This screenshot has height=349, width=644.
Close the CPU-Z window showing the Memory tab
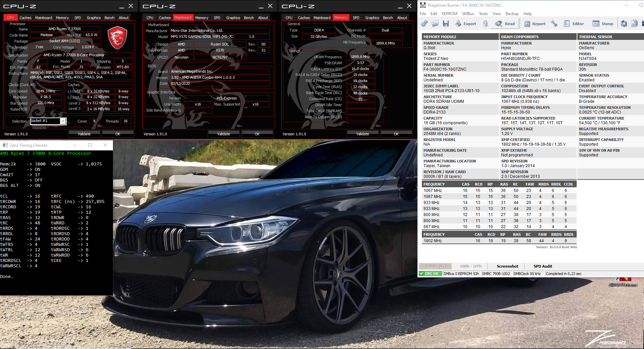[x=409, y=6]
